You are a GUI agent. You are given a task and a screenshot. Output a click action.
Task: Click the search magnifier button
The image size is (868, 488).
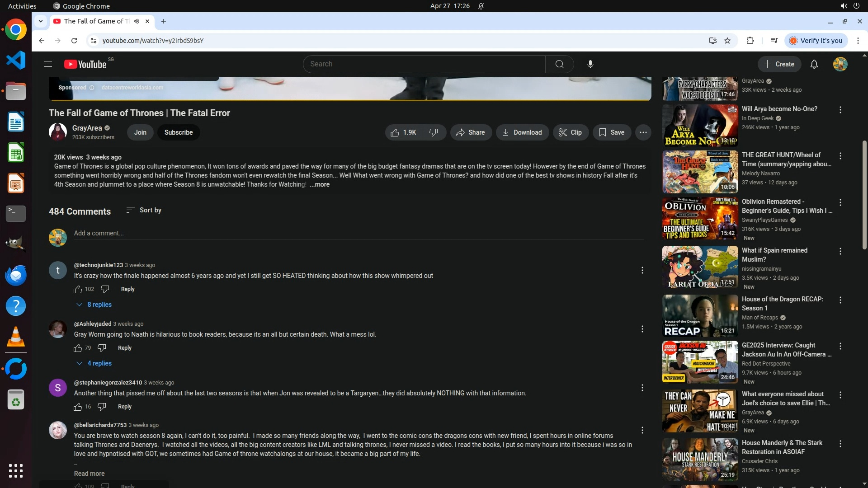559,64
